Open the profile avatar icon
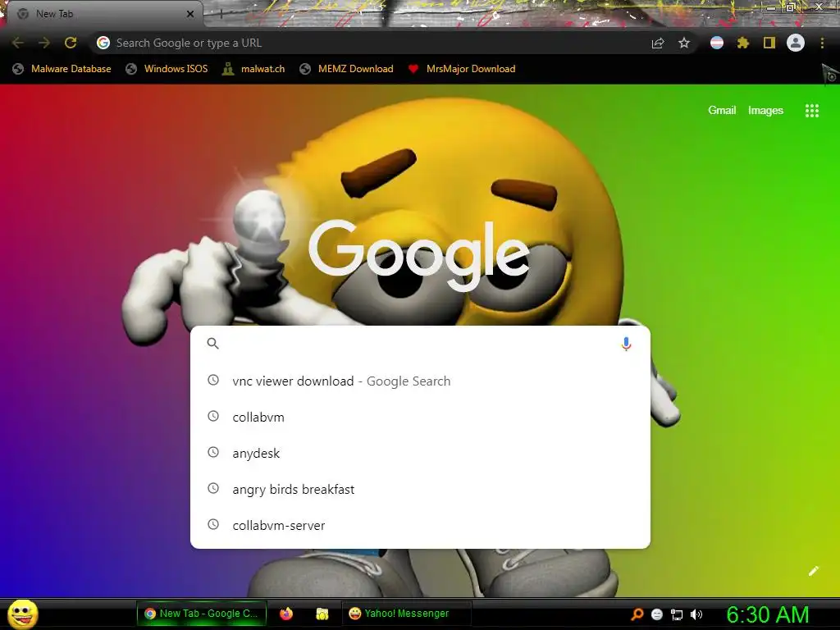The height and width of the screenshot is (630, 840). coord(796,43)
